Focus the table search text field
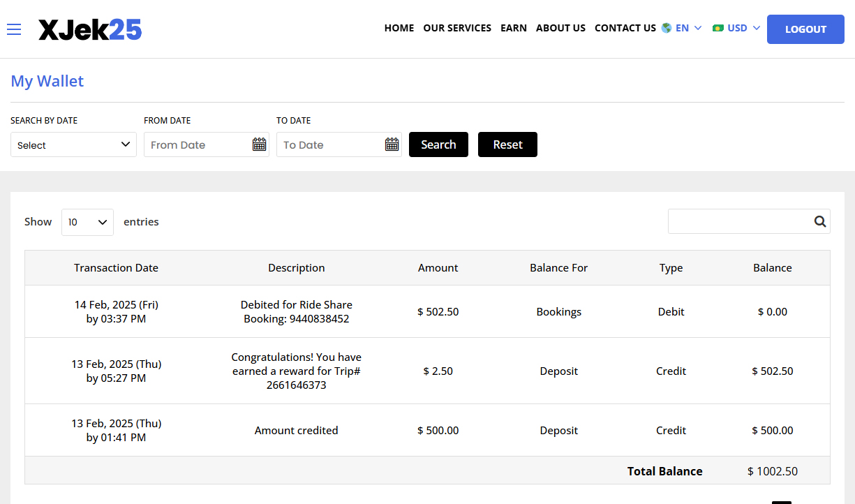855x504 pixels. (738, 221)
